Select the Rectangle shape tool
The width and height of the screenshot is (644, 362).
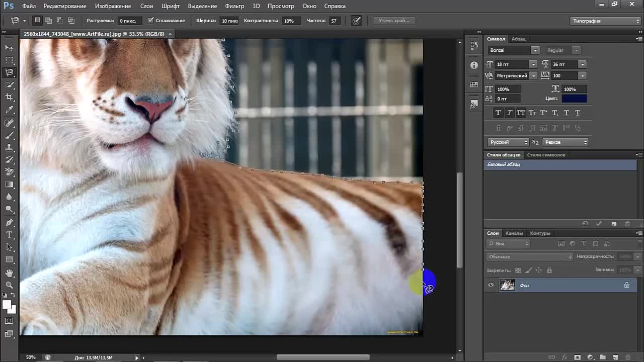tap(9, 259)
